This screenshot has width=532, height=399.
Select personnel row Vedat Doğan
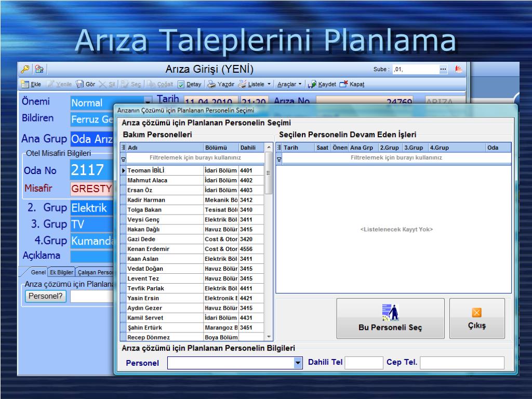point(192,269)
